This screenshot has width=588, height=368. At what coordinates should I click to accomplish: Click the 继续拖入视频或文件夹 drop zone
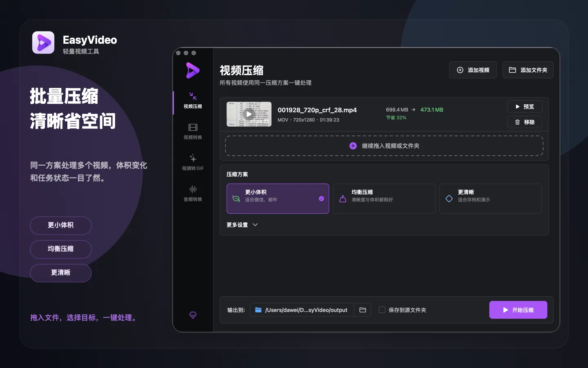[384, 146]
